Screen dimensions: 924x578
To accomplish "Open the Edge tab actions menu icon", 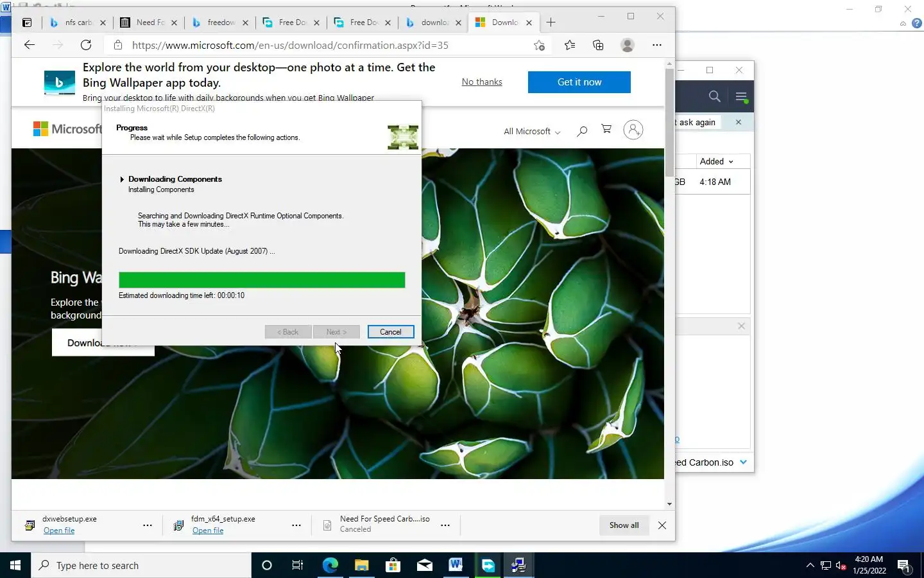I will [x=27, y=22].
